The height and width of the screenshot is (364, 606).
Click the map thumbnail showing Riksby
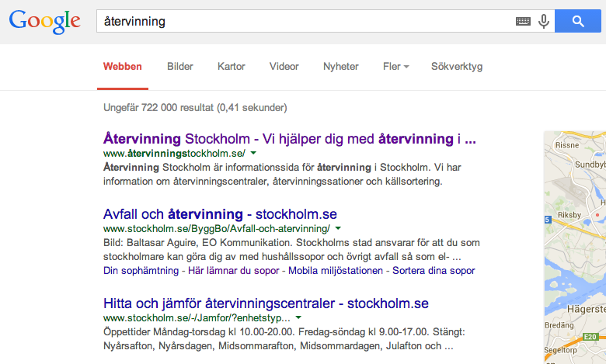575,248
